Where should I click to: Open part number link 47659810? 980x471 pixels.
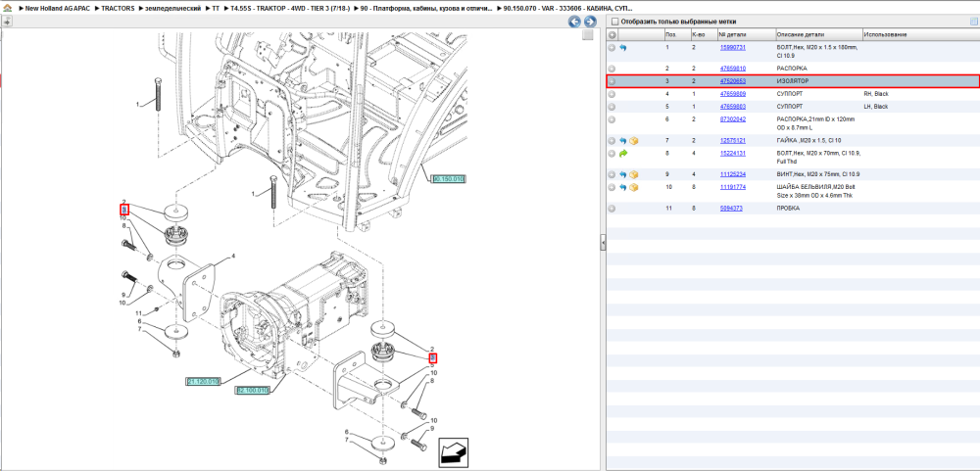click(x=732, y=69)
